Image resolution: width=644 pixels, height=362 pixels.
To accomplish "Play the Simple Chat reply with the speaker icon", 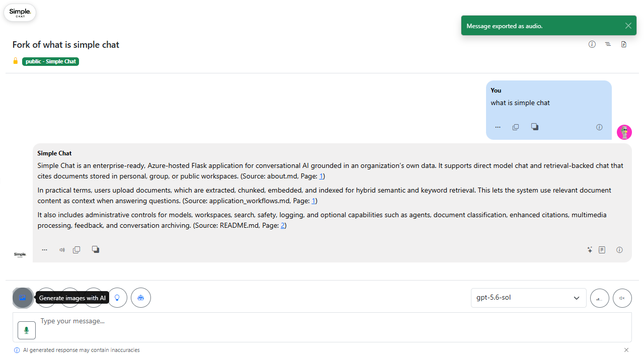I will pos(62,250).
